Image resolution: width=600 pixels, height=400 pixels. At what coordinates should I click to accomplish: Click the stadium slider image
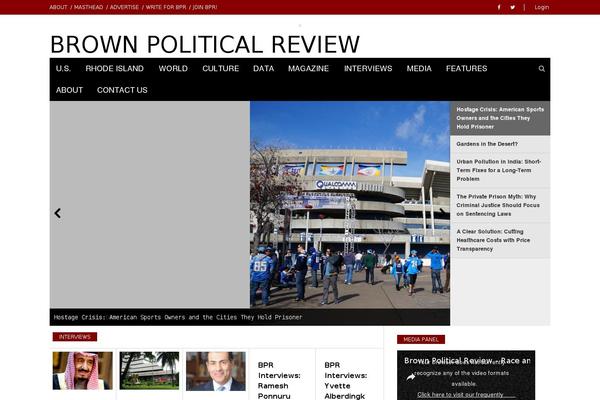[350, 205]
